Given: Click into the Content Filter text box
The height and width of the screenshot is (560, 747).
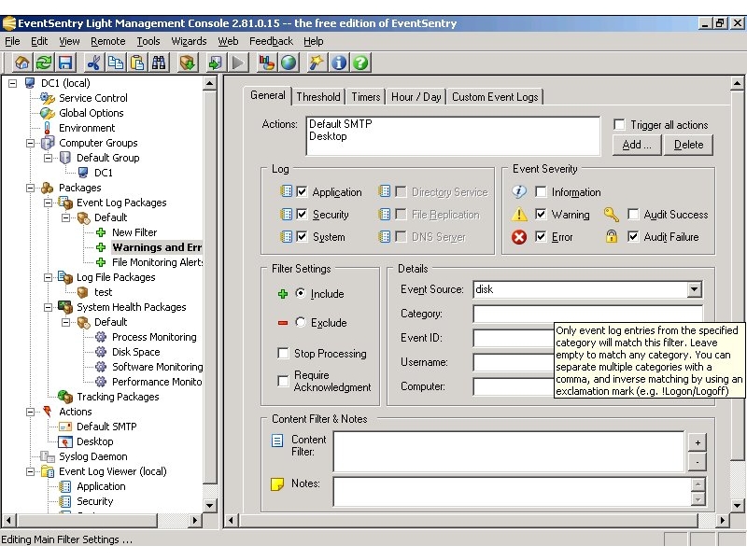Looking at the screenshot, I should (x=509, y=452).
